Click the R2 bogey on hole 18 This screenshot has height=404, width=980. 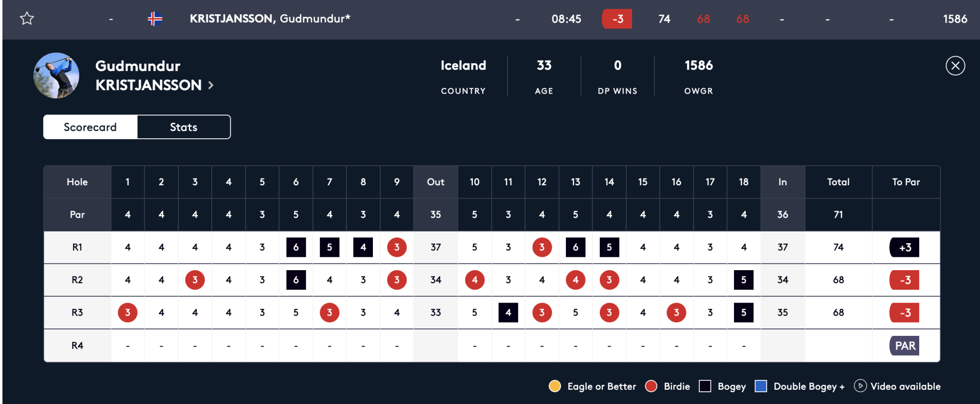743,280
